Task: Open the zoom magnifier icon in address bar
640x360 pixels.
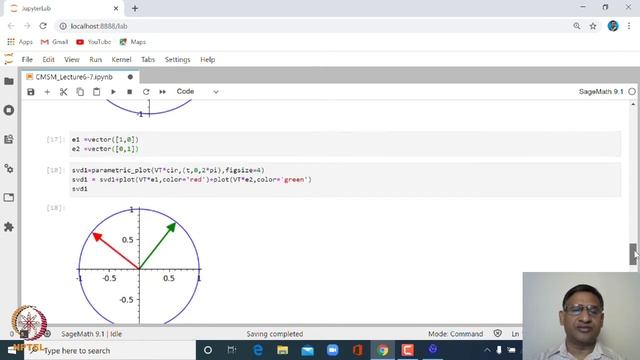Action: [x=577, y=26]
